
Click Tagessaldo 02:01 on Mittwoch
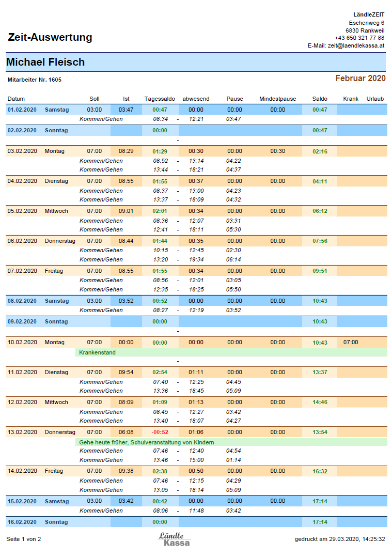pyautogui.click(x=160, y=211)
